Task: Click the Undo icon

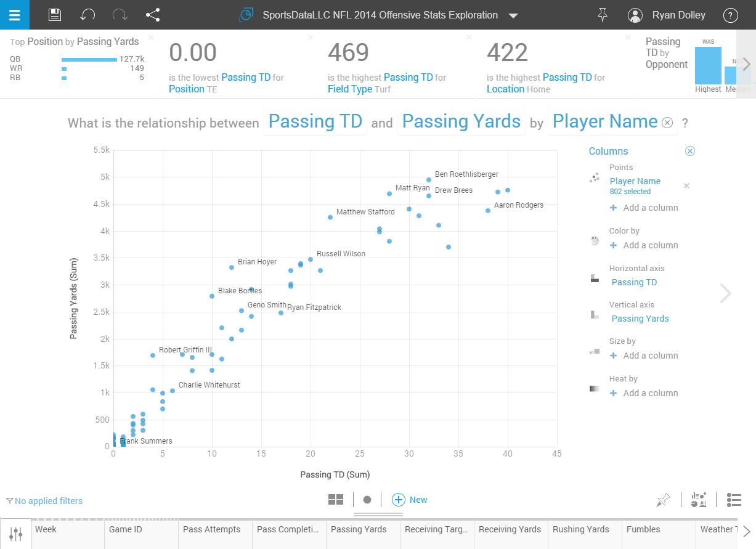Action: click(88, 15)
